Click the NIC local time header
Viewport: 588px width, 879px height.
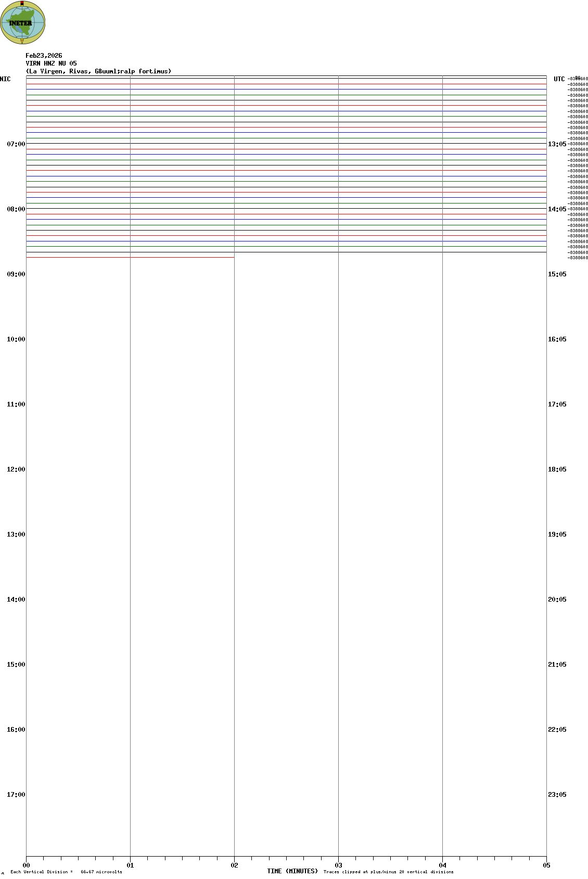[5, 79]
